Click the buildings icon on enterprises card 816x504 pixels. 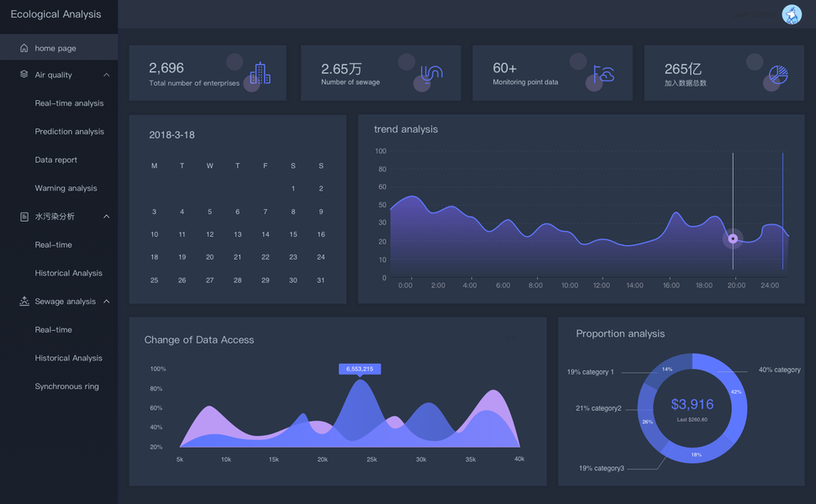(x=261, y=73)
